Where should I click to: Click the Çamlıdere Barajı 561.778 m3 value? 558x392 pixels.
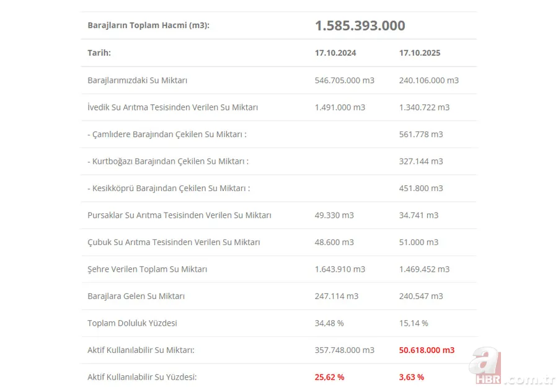coord(421,134)
